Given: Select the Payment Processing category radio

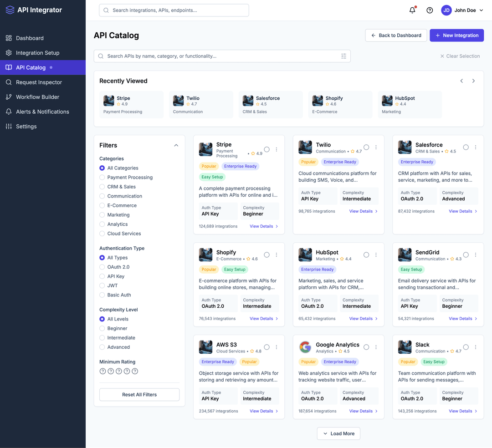Looking at the screenshot, I should (x=102, y=177).
